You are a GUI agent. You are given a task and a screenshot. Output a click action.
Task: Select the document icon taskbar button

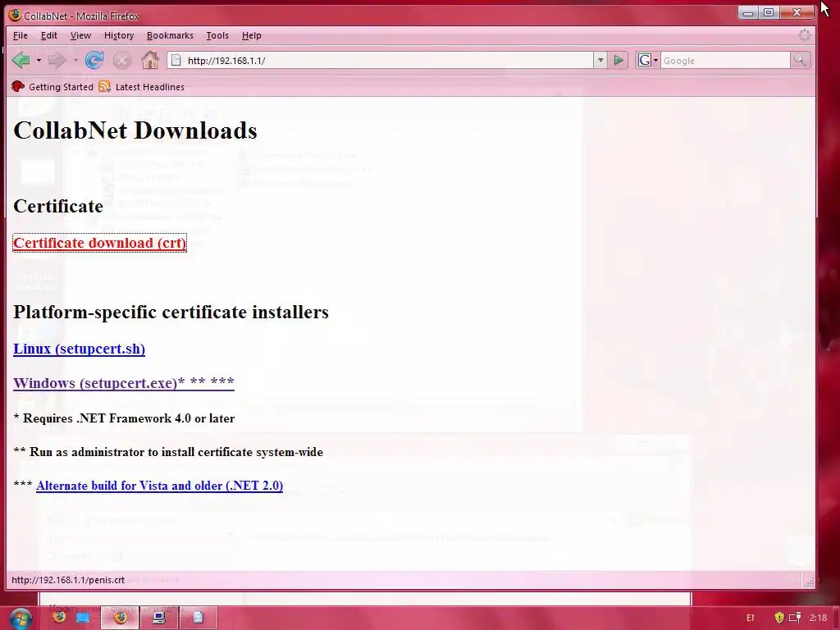(x=199, y=618)
